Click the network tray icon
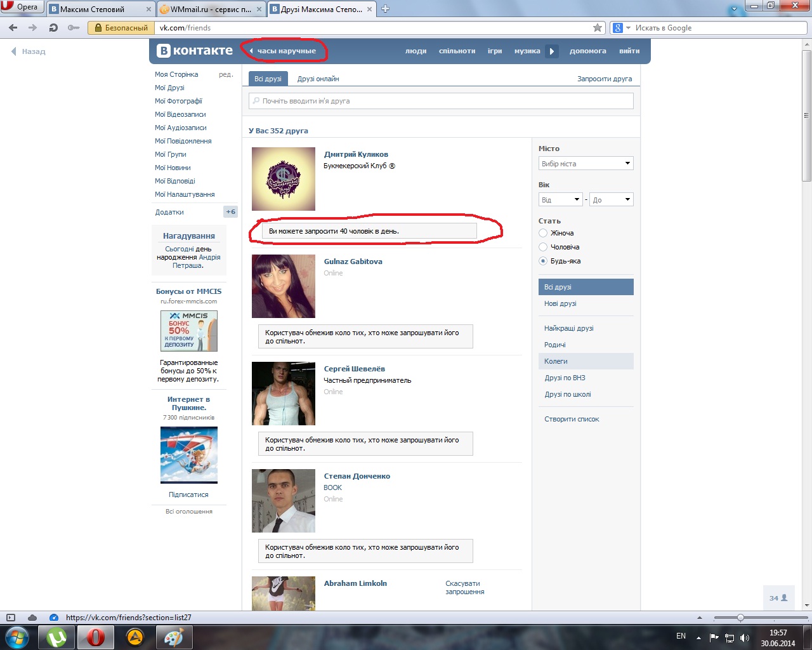 730,637
